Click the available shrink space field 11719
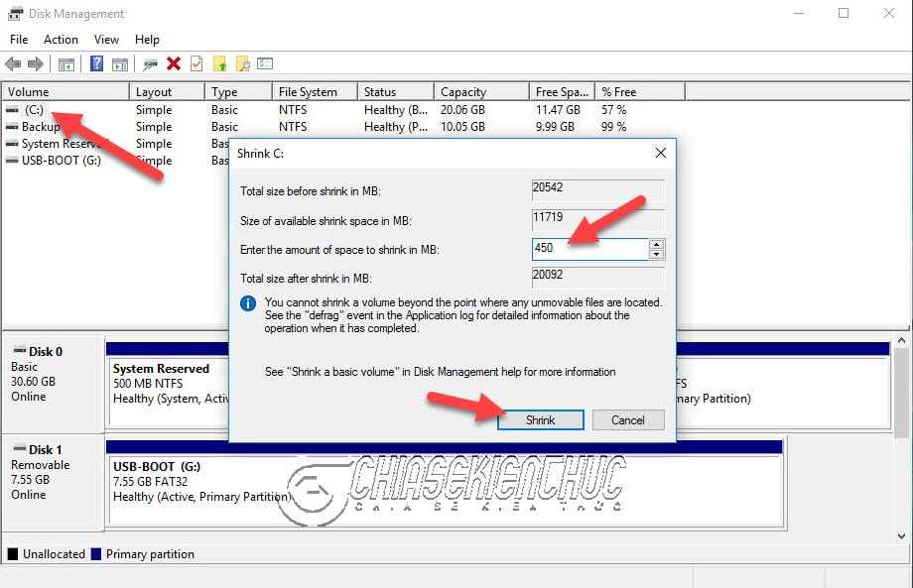 (x=598, y=219)
